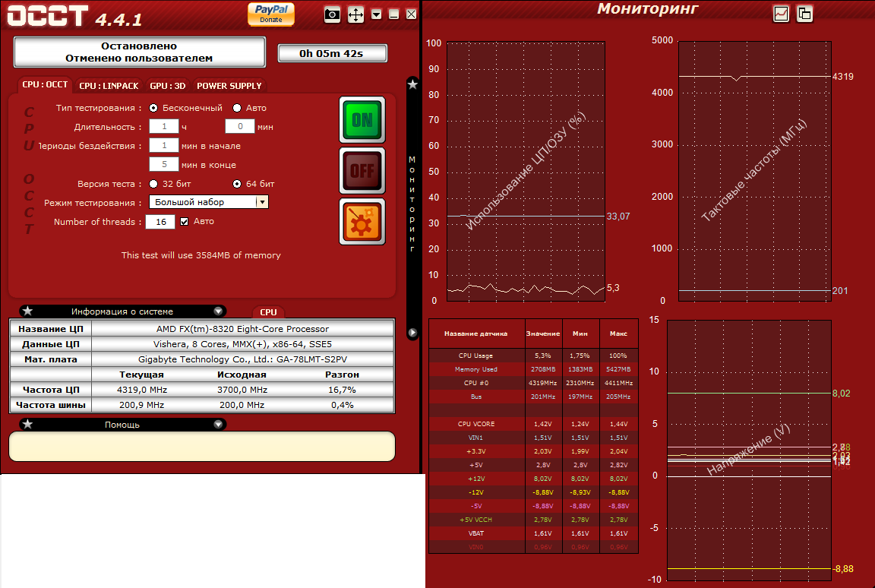Click the title bar dropdown arrow button
This screenshot has height=588, width=875.
(x=377, y=14)
